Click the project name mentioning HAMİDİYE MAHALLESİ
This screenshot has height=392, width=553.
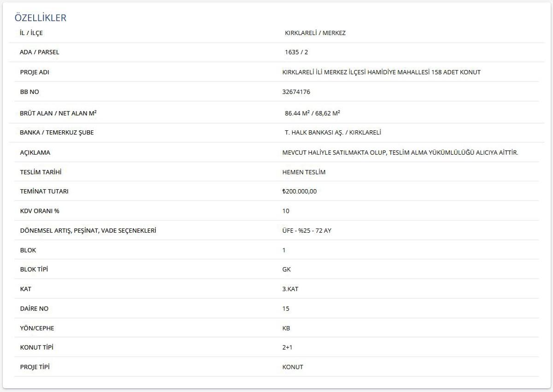tap(381, 72)
